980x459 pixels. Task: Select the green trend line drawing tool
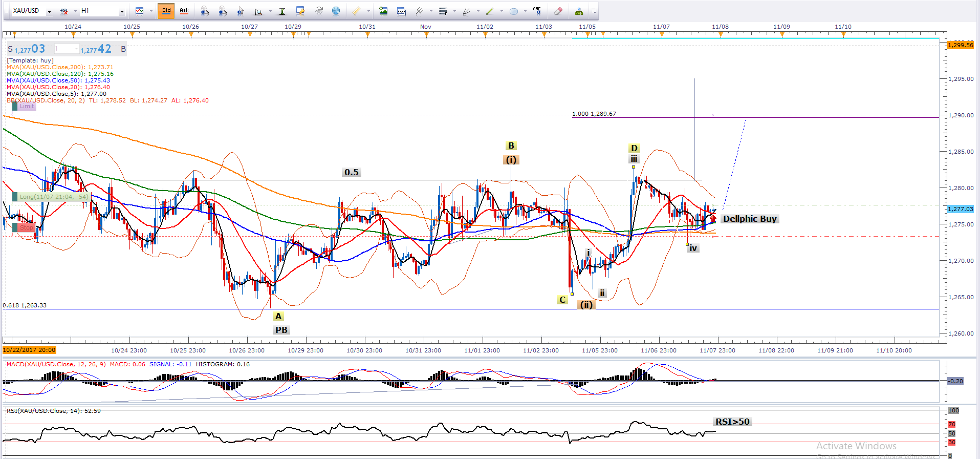[x=490, y=11]
